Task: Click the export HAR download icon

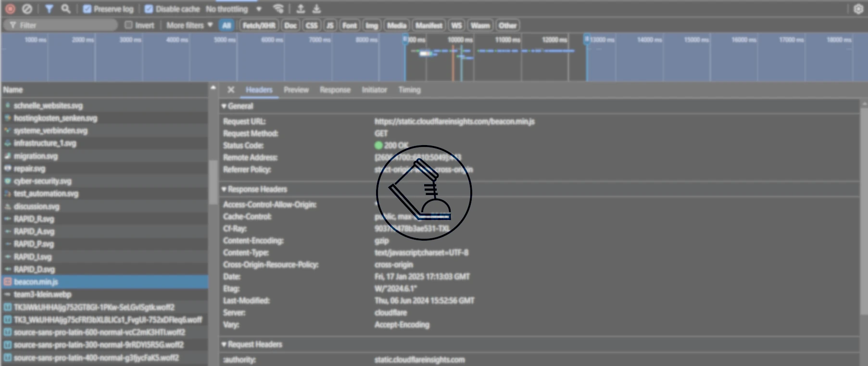Action: 316,9
